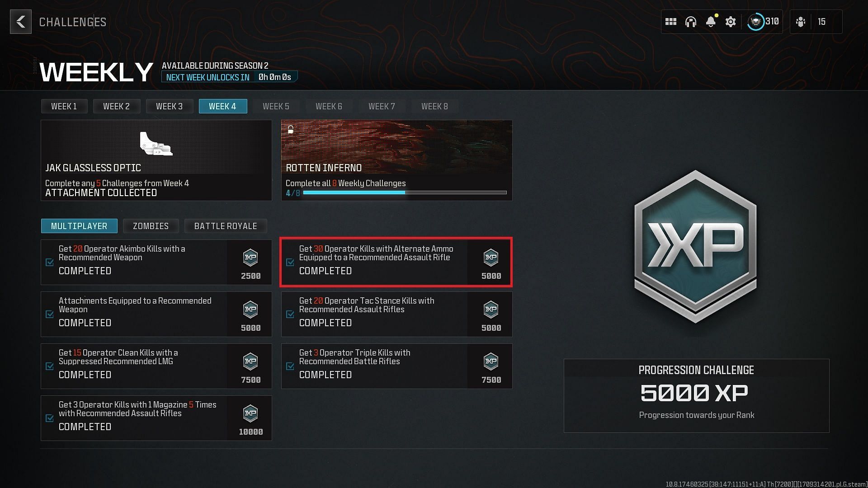Toggle the MULTIPLAYER tab filter

79,226
